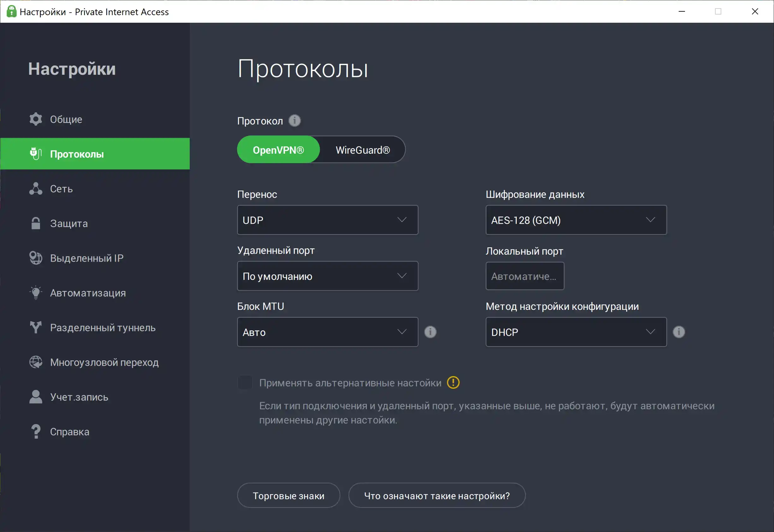The width and height of the screenshot is (774, 532).
Task: Click the fork icon beside Разделенный туннель
Action: click(36, 327)
